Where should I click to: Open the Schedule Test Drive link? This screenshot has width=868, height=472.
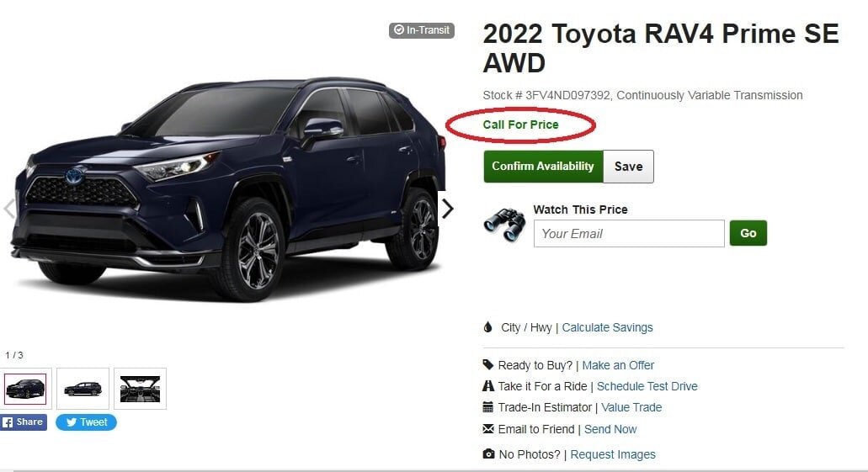[647, 386]
